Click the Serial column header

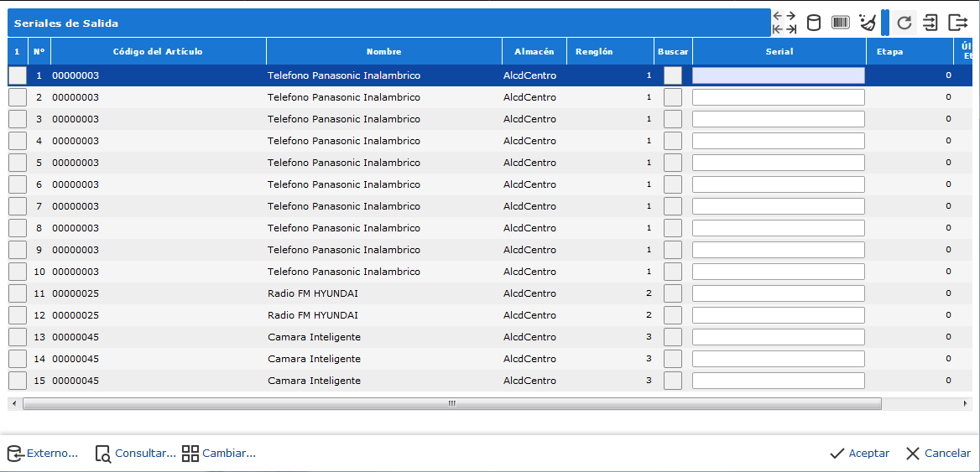coord(779,51)
